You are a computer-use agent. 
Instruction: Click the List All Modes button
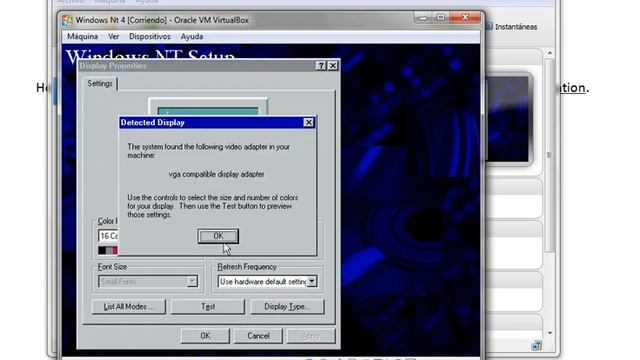[x=129, y=307]
